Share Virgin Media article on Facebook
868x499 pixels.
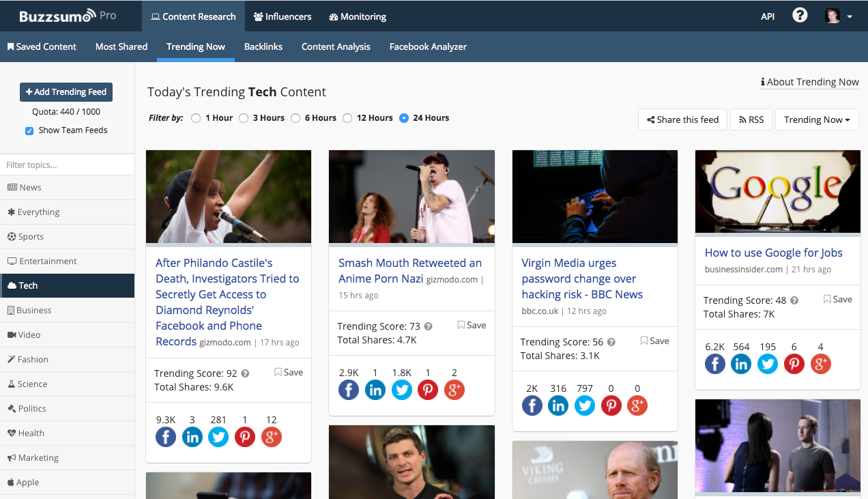[x=532, y=405]
